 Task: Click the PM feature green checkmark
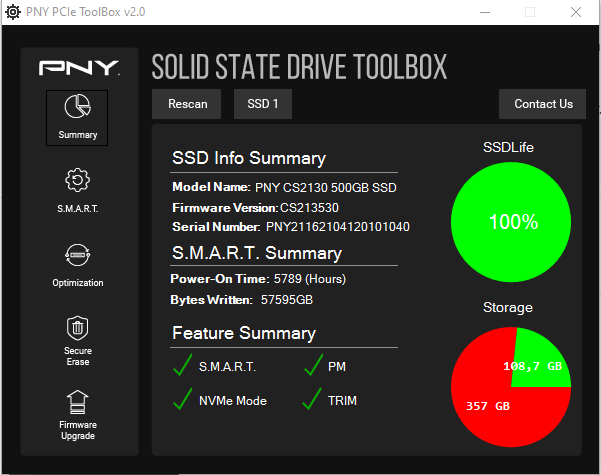(313, 365)
